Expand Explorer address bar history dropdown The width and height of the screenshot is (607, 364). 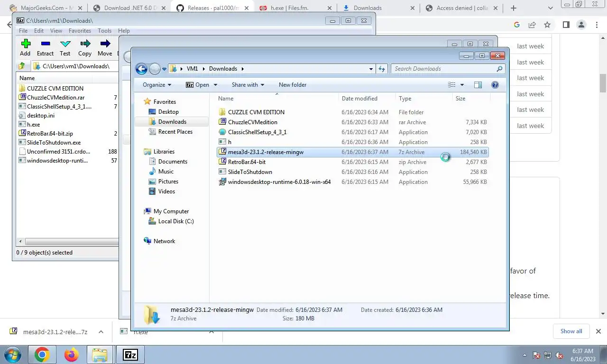pos(371,69)
